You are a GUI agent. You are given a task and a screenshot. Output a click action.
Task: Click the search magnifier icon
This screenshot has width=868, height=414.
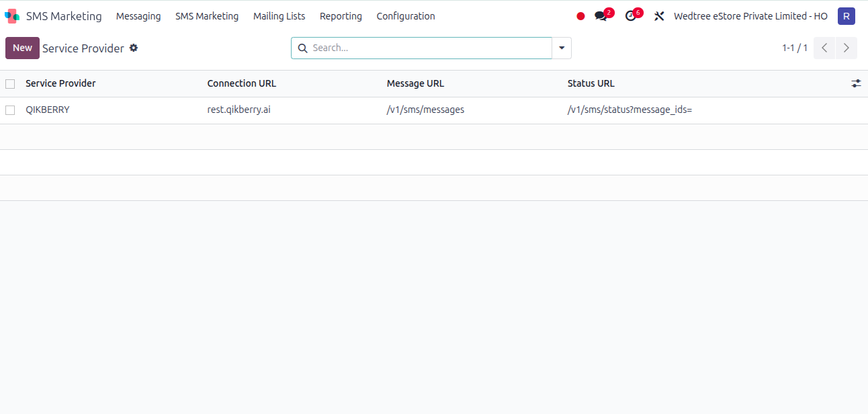pyautogui.click(x=302, y=48)
